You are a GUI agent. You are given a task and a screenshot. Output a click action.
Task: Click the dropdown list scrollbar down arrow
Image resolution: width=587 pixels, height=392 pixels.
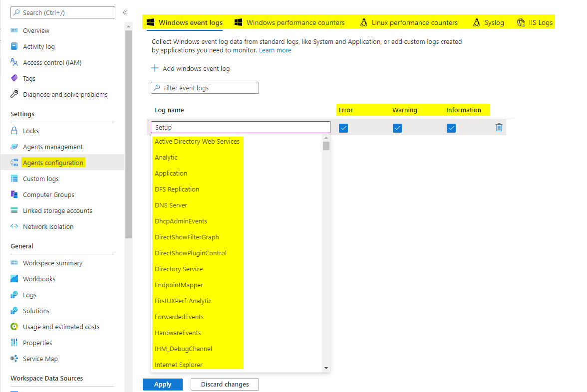[x=326, y=368]
